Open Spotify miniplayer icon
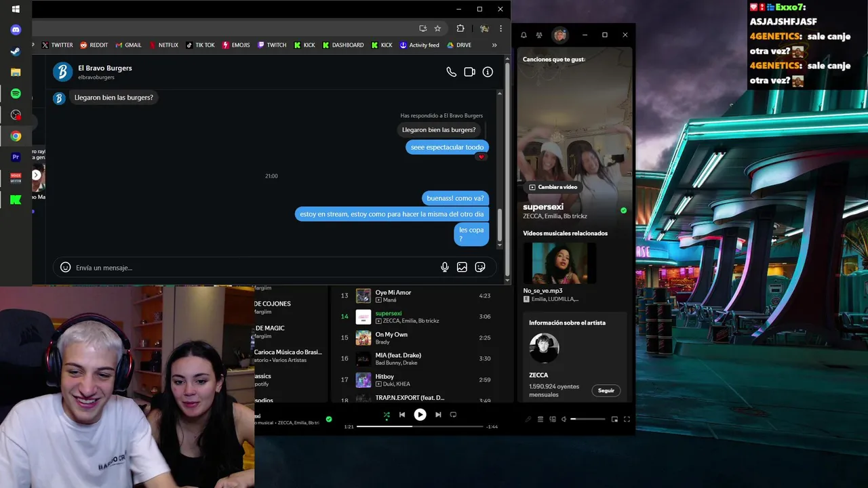868x488 pixels. pos(614,419)
